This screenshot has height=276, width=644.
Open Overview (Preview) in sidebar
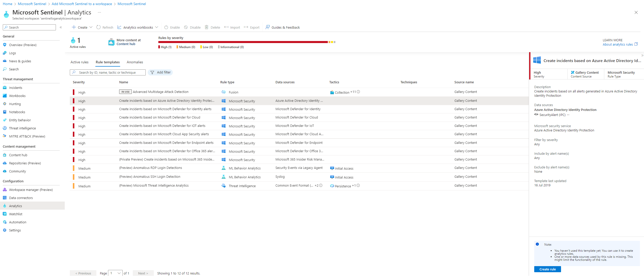(x=23, y=45)
